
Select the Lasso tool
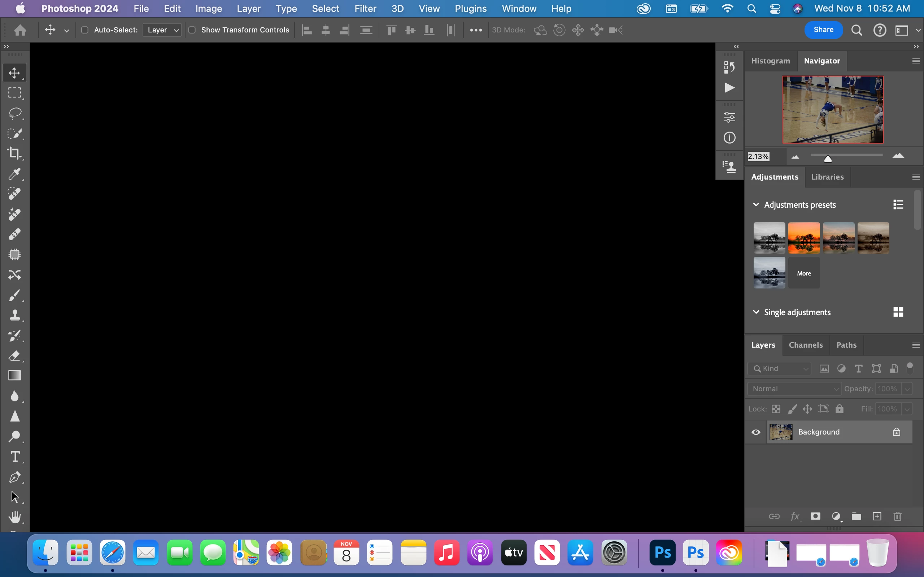[14, 113]
